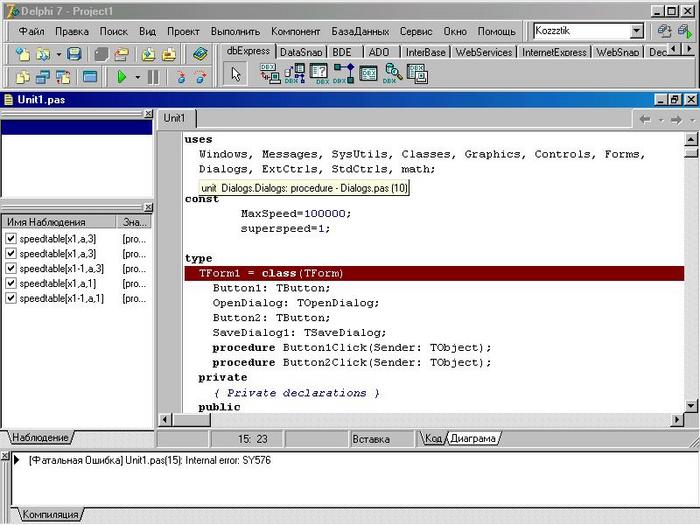Image resolution: width=700 pixels, height=525 pixels.
Task: Click the Save All toolbar icon
Action: 101,54
